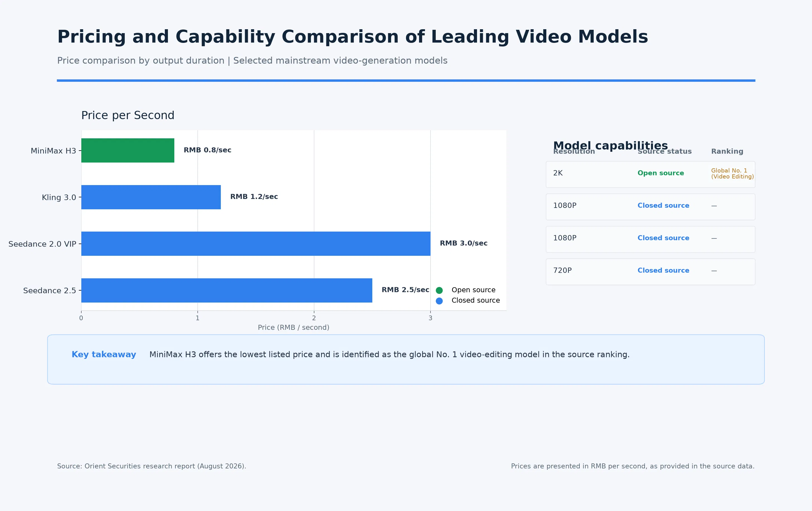Click the Open source status text
812x511 pixels.
click(661, 173)
